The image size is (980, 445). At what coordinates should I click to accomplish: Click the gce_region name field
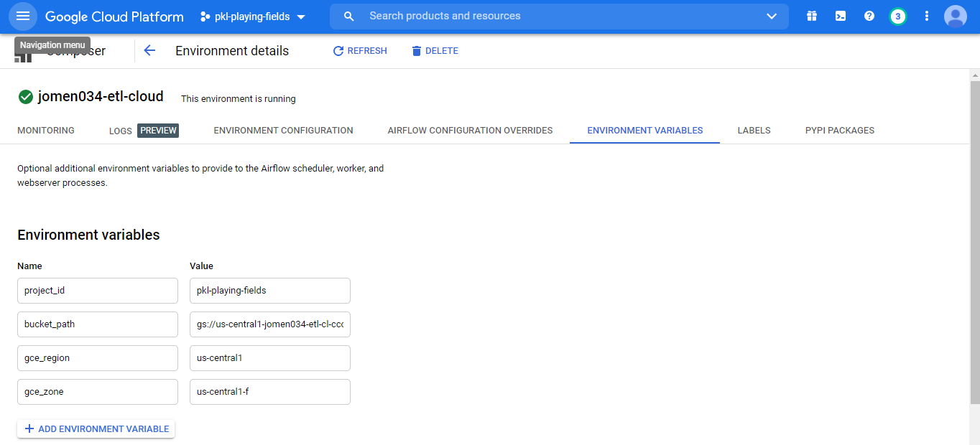coord(98,358)
